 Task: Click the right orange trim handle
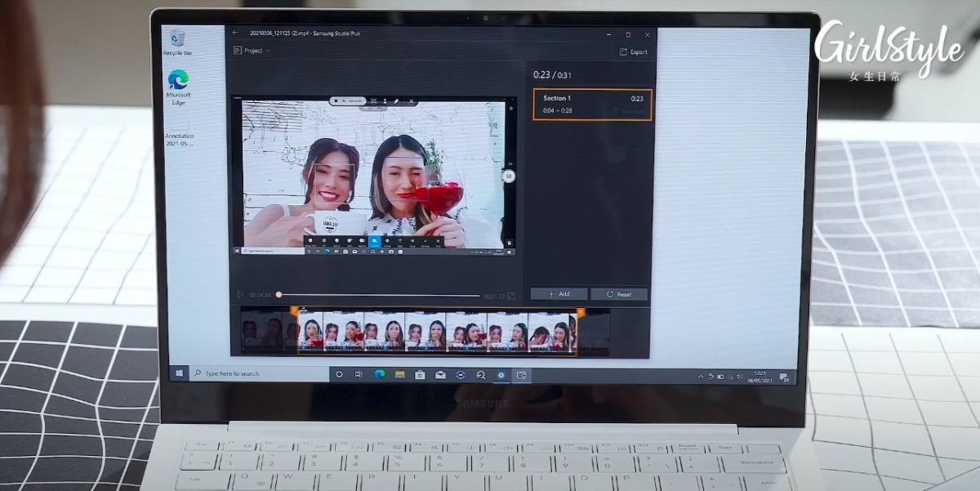click(581, 313)
